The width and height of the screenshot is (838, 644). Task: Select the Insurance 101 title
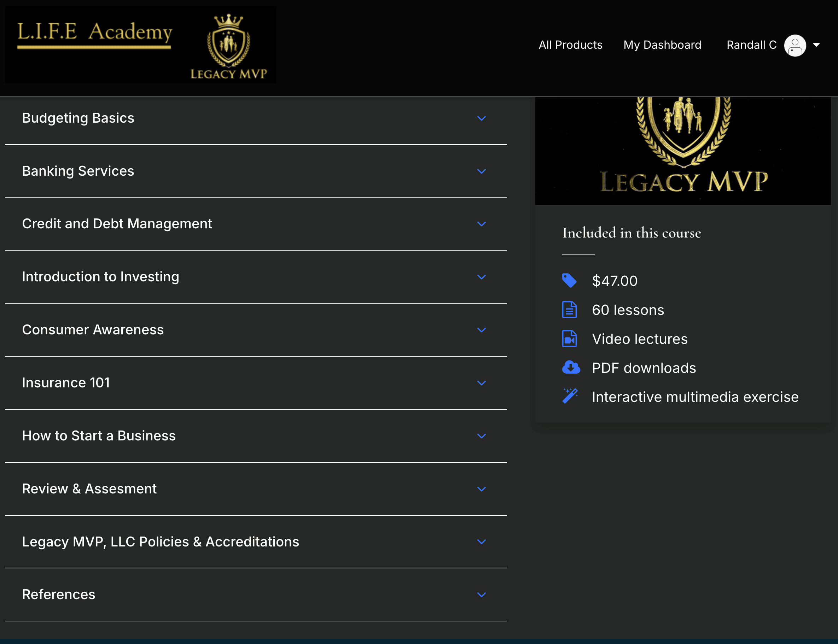pos(66,382)
